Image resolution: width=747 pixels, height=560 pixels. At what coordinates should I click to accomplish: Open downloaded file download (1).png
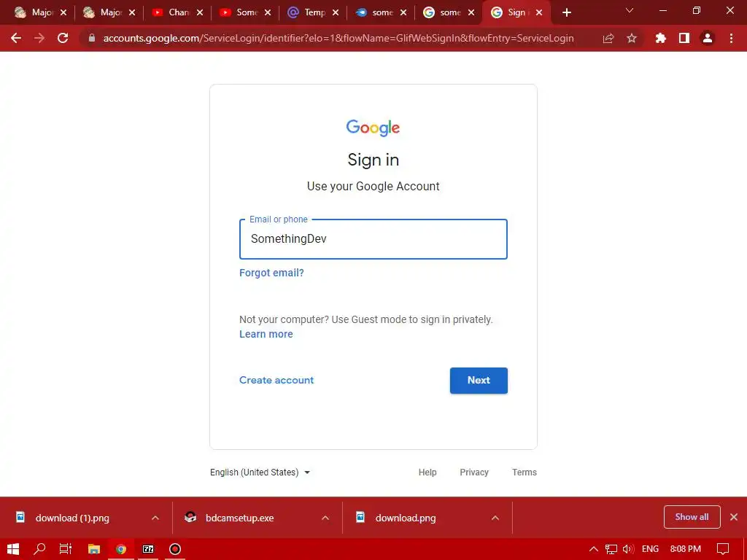71,518
